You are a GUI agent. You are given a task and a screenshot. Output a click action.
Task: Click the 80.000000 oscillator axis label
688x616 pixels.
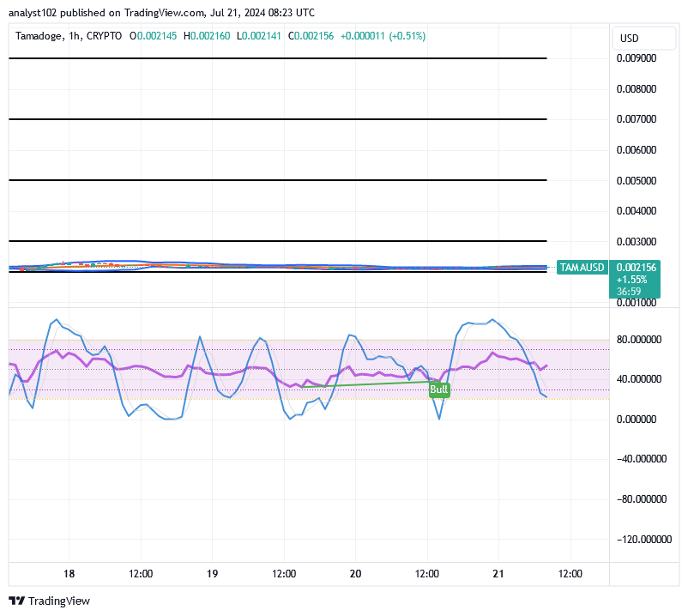coord(639,340)
